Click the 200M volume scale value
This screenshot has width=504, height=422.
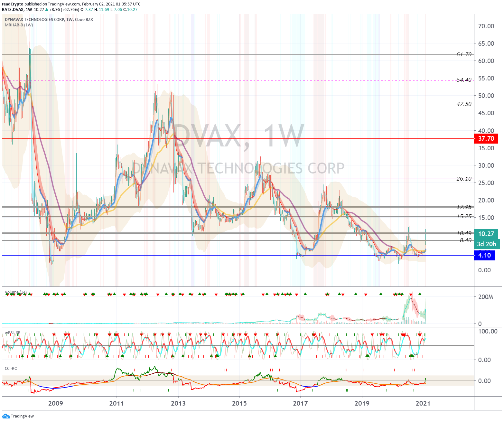tap(486, 297)
